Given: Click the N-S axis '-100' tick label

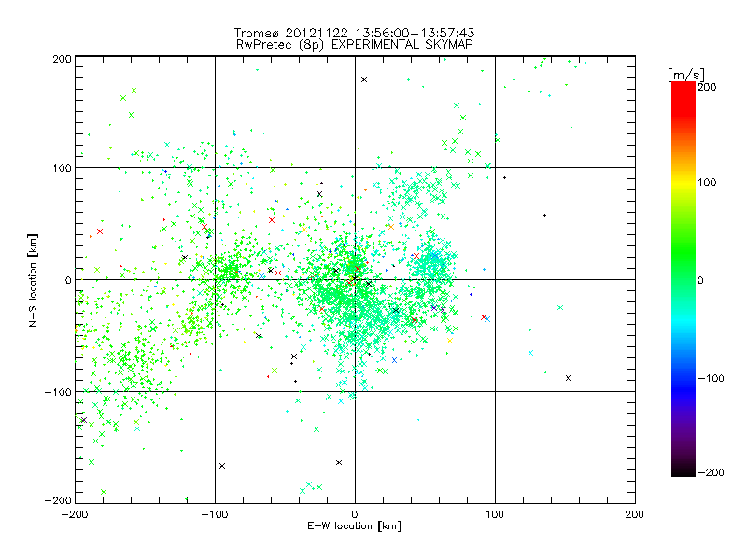Looking at the screenshot, I should 58,392.
